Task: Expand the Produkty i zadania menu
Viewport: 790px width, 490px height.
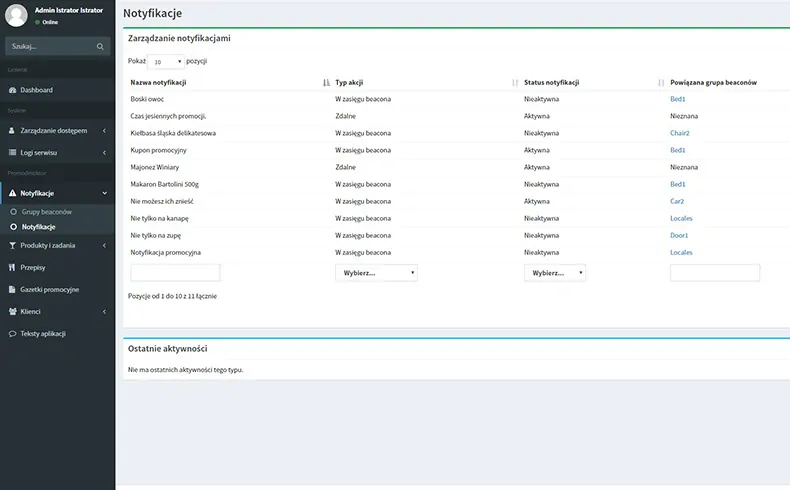Action: (x=58, y=245)
